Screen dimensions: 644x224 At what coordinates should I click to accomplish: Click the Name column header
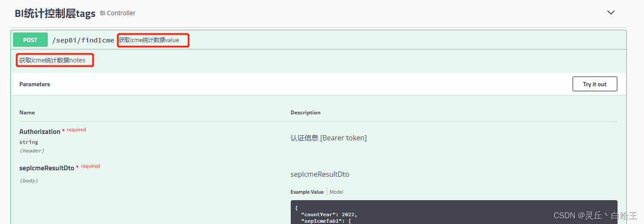[27, 112]
